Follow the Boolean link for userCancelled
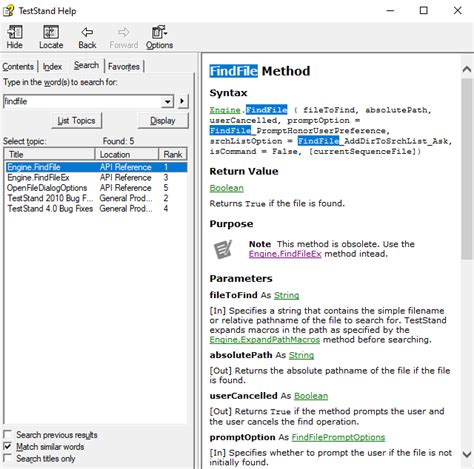The height and width of the screenshot is (469, 474). click(x=311, y=396)
